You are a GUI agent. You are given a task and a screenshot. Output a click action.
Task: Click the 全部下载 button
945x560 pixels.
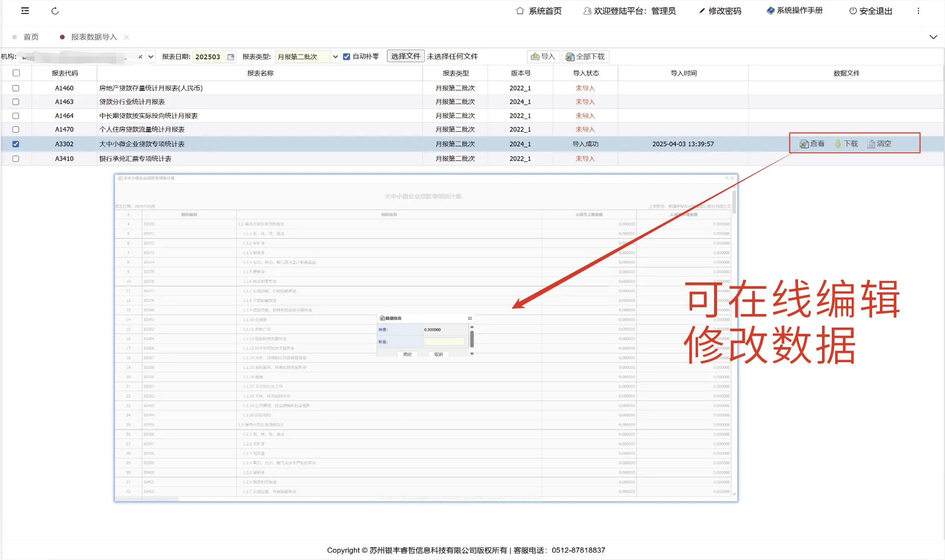point(585,57)
